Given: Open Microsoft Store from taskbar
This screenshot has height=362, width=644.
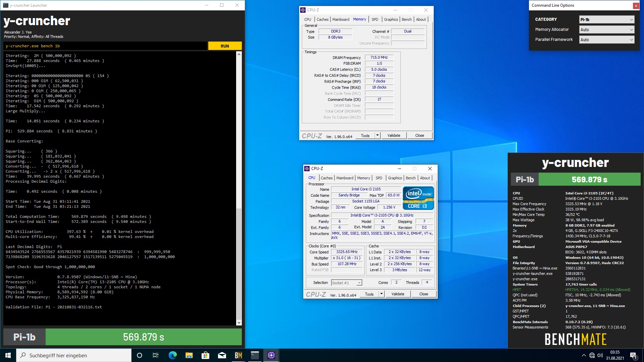Looking at the screenshot, I should click(x=205, y=355).
